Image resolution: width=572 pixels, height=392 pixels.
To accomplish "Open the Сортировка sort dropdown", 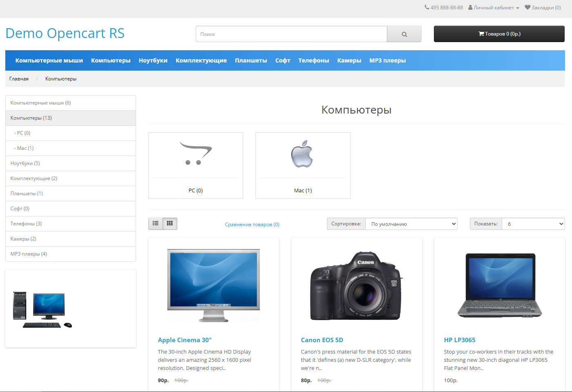I will click(x=411, y=224).
